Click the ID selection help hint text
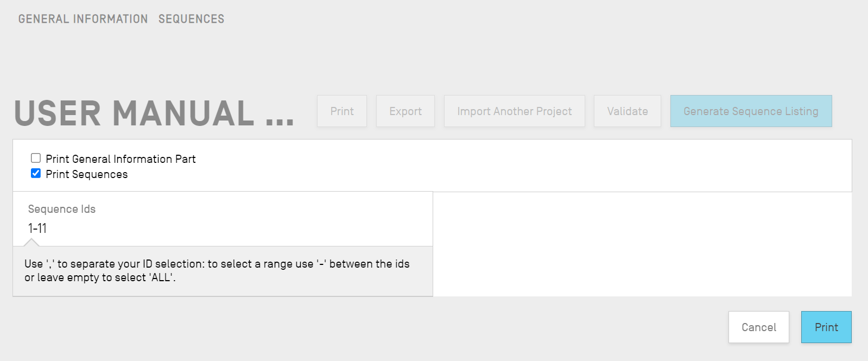 coord(217,270)
